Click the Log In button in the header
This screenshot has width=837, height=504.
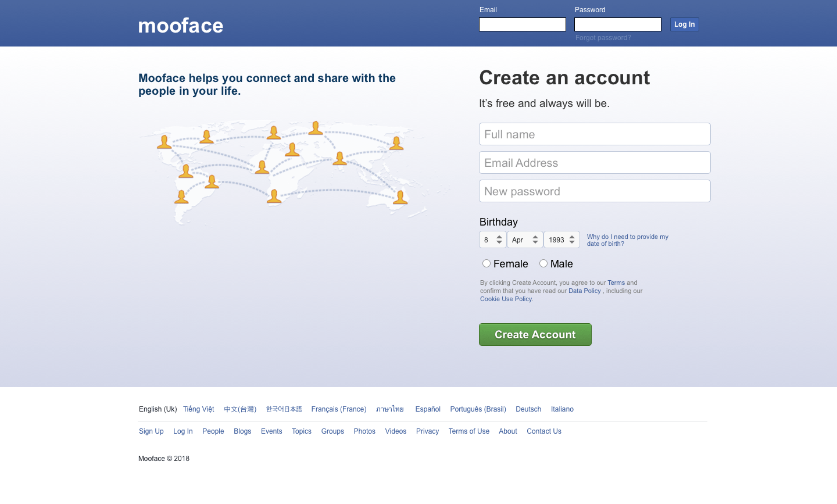684,24
